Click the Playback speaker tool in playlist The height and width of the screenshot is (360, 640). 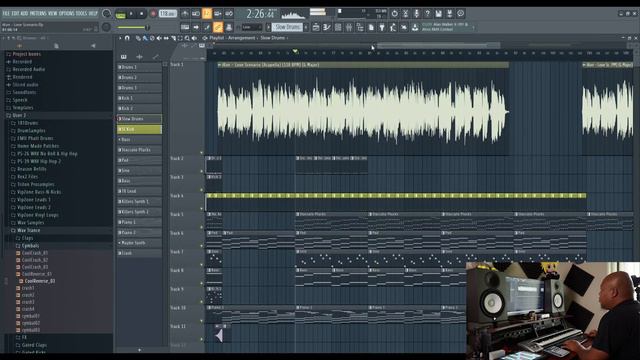click(x=194, y=38)
